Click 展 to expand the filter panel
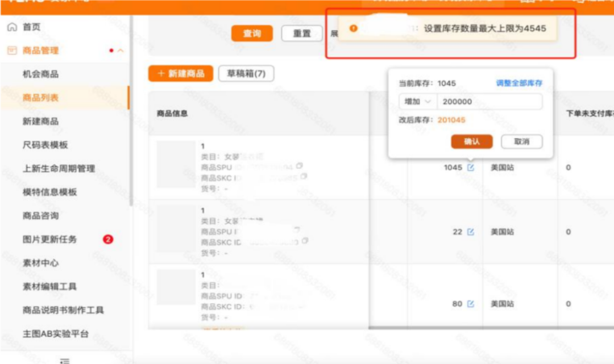 coord(335,33)
